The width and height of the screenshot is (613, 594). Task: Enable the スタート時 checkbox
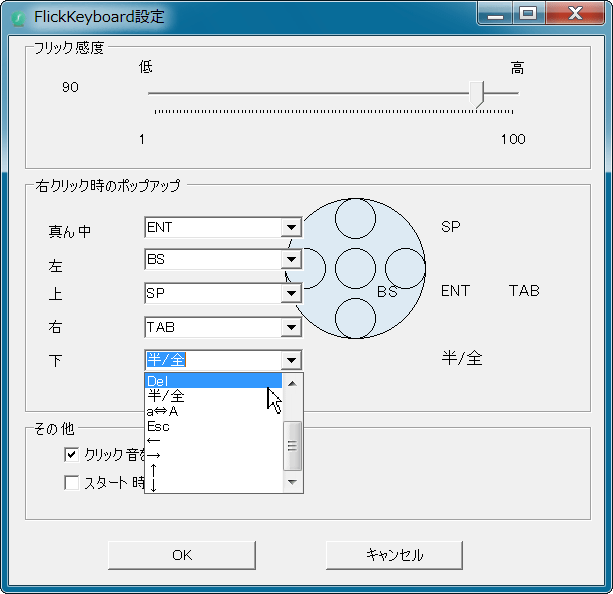pos(72,483)
